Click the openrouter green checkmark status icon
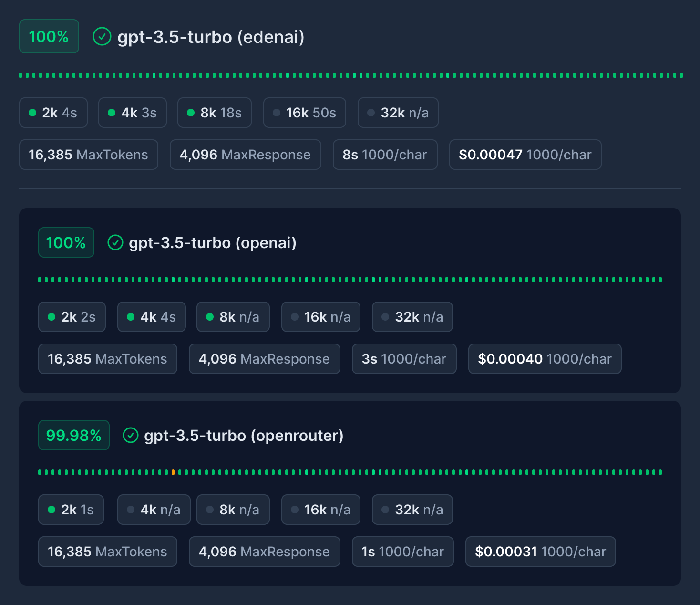Screen dimensions: 700x605 click(131, 435)
